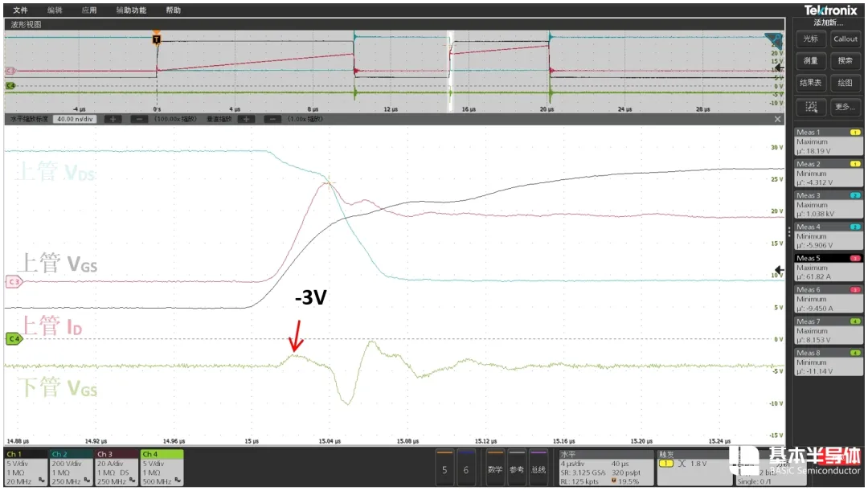Click the horizontal zoom scale 40.00 ns/div field
Screen dimensions: 868x491
(74, 119)
